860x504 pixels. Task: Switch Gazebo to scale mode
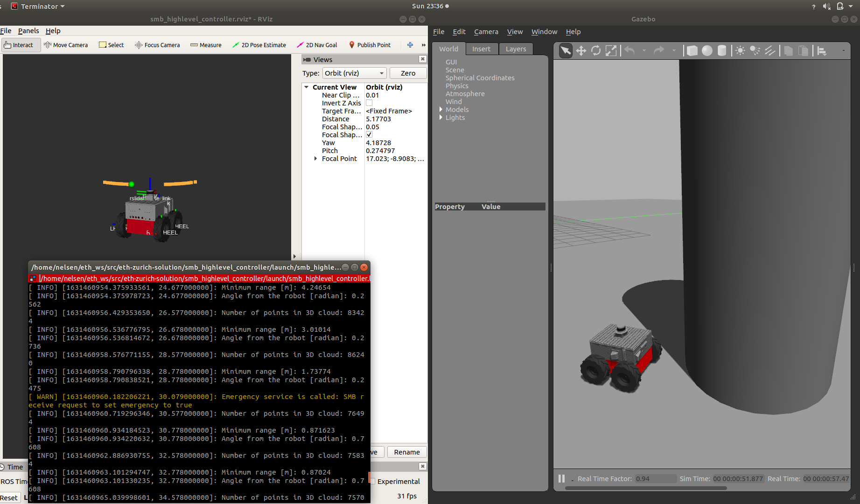[x=611, y=50]
